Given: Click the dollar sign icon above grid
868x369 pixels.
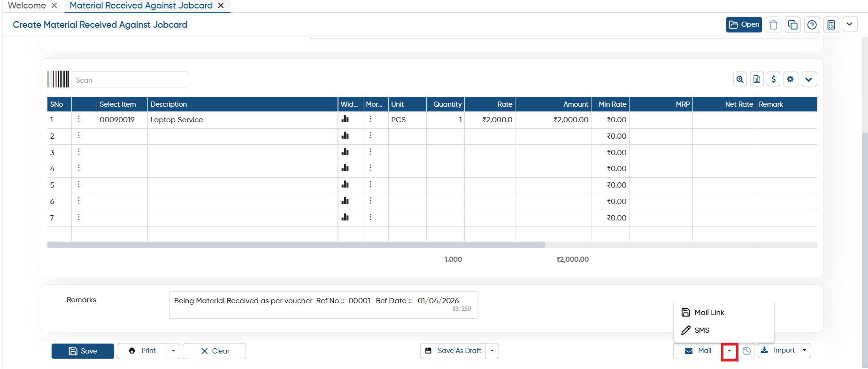Looking at the screenshot, I should pos(774,79).
